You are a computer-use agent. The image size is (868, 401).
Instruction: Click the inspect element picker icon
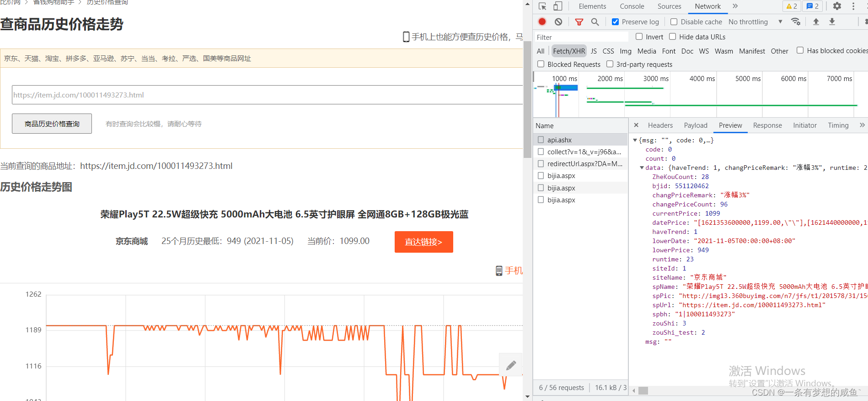pos(543,6)
